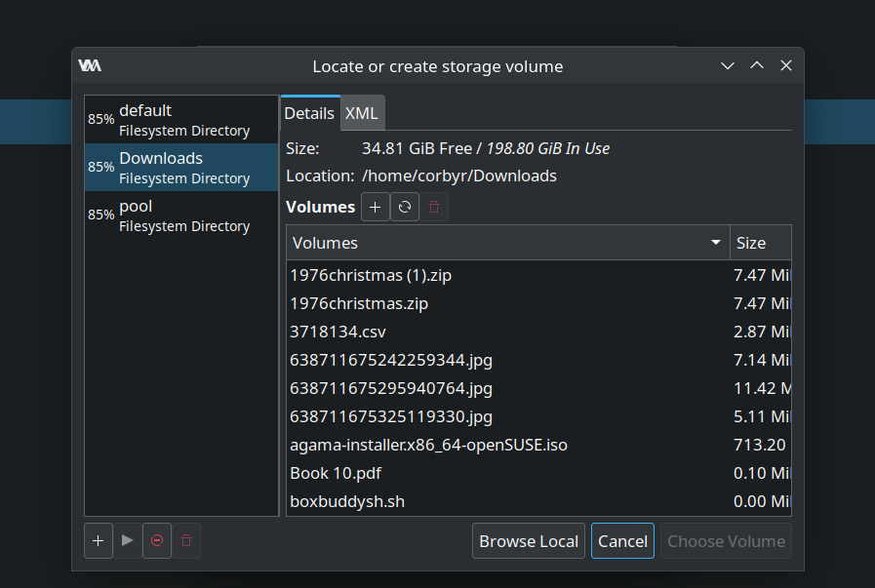Click the location path /home/corbyr/Downloads
875x588 pixels.
[459, 176]
